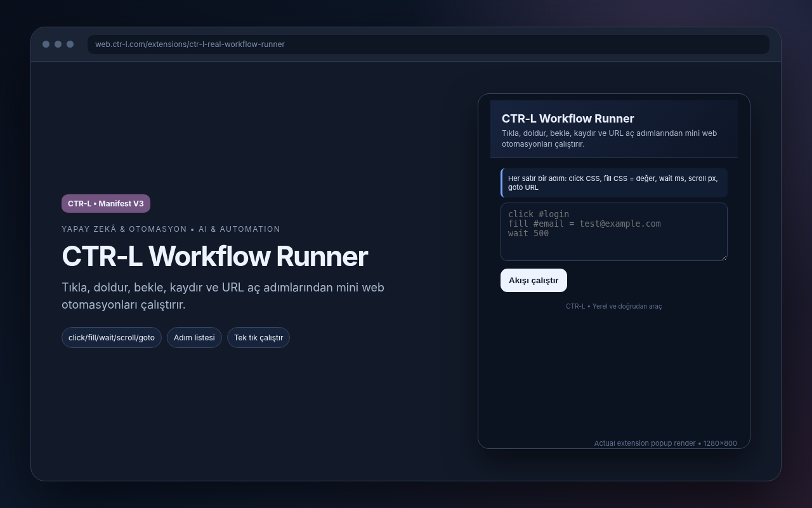Click the 'CTR-L • Yerel ve doğrudan araç' footer
This screenshot has width=812, height=508.
[x=613, y=306]
